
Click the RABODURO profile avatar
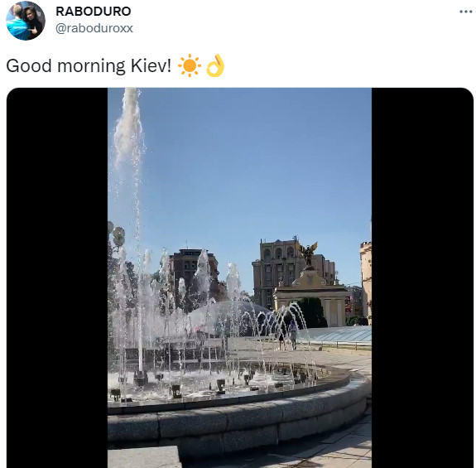click(26, 21)
